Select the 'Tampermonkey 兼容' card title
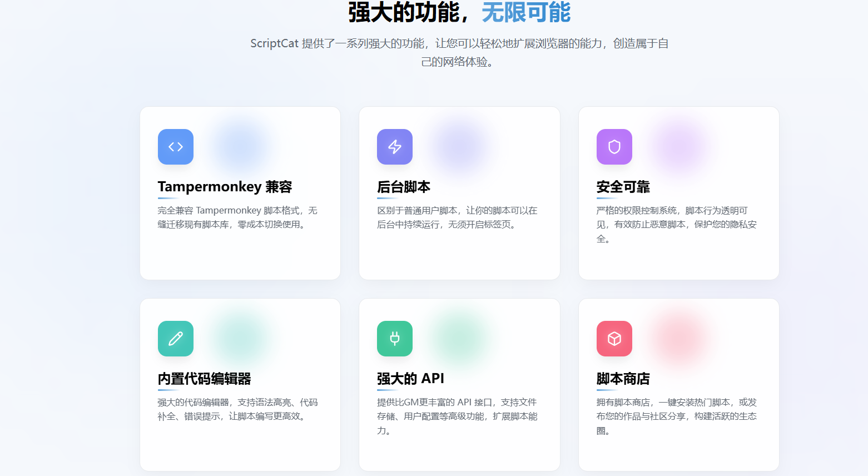The width and height of the screenshot is (868, 476). coord(225,187)
